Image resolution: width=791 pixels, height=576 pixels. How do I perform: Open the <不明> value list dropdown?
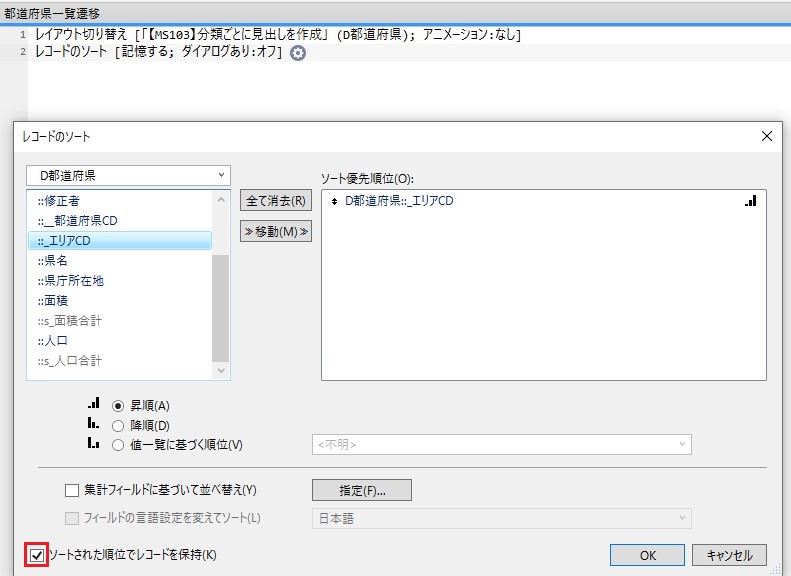[x=501, y=444]
